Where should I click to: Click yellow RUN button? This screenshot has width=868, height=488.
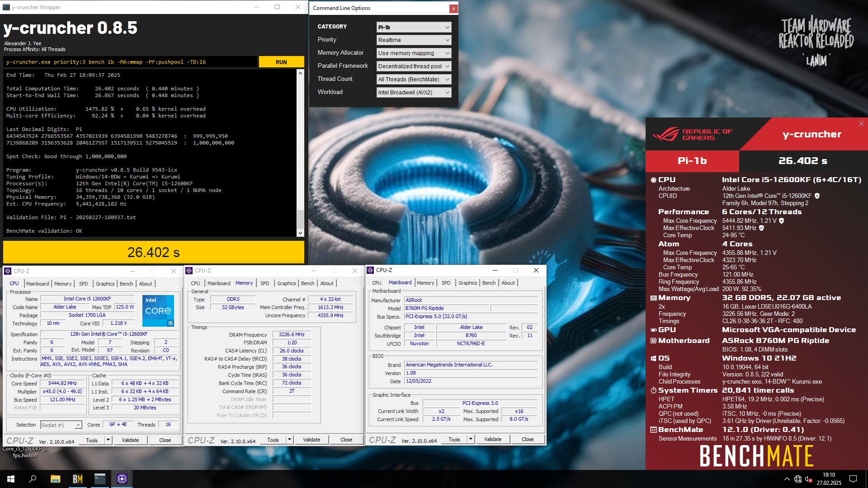click(x=281, y=62)
